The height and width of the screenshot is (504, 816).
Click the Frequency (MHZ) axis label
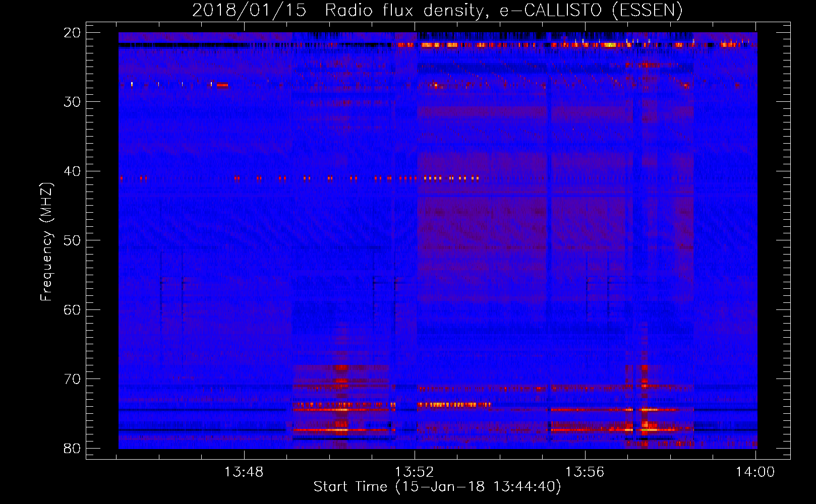(46, 242)
